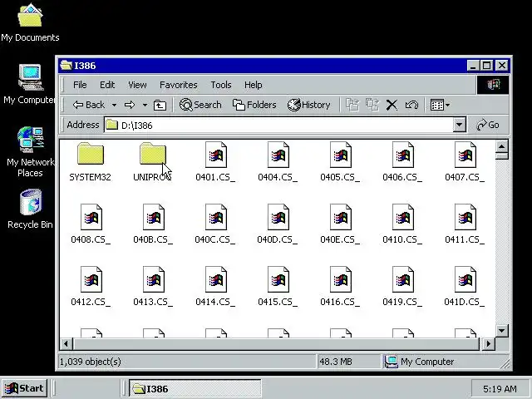
Task: Select My Network Places desktop icon
Action: point(30,152)
